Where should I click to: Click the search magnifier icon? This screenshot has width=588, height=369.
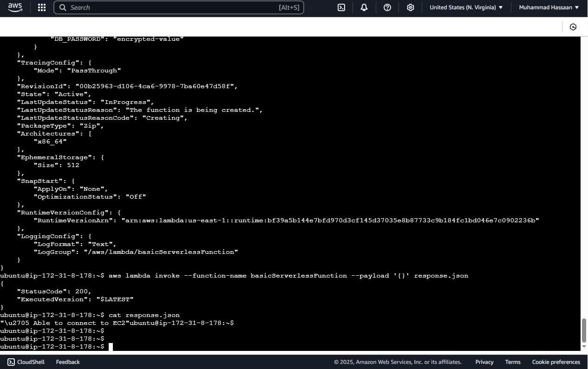click(x=63, y=7)
